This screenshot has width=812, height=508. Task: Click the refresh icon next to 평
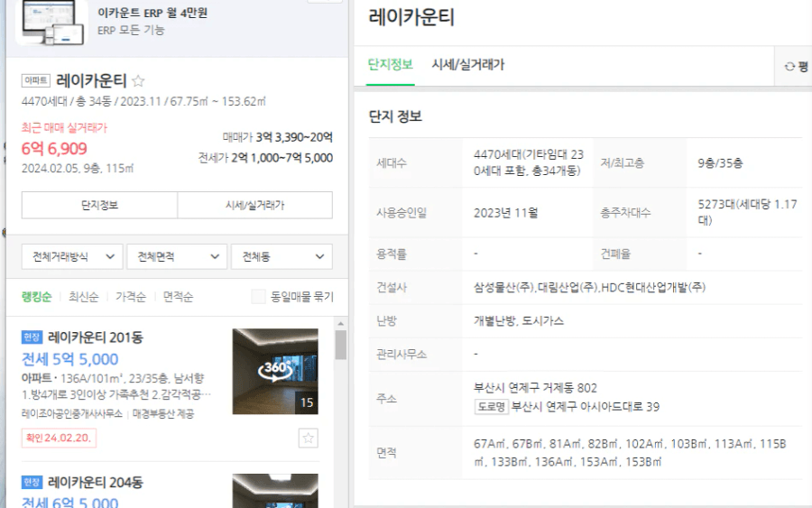pyautogui.click(x=789, y=66)
